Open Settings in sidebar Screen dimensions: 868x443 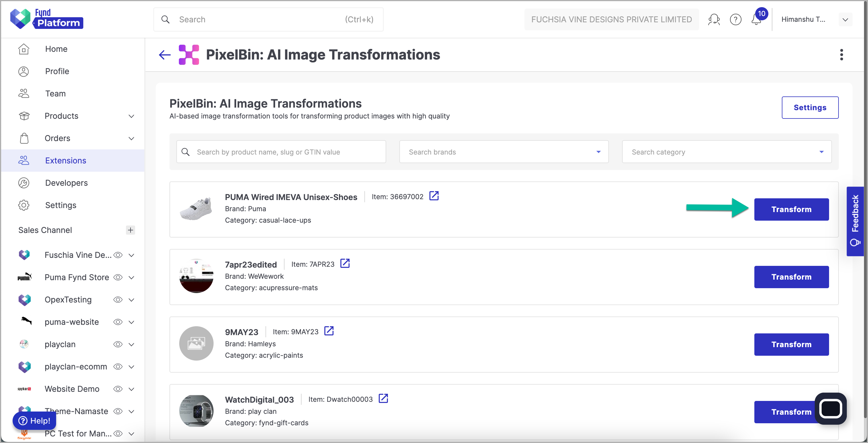coord(73,205)
